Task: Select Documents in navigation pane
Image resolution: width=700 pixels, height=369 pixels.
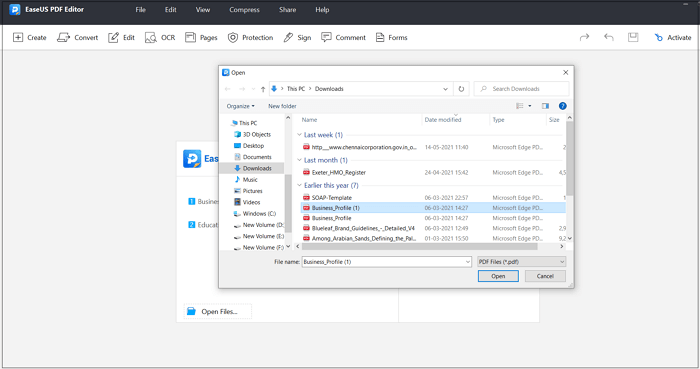Action: [x=253, y=157]
